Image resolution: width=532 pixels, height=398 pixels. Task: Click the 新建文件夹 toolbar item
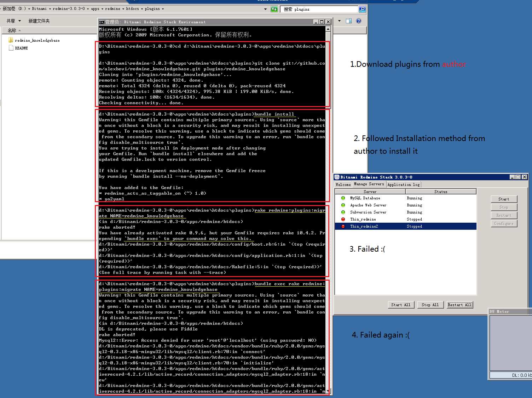[x=39, y=21]
